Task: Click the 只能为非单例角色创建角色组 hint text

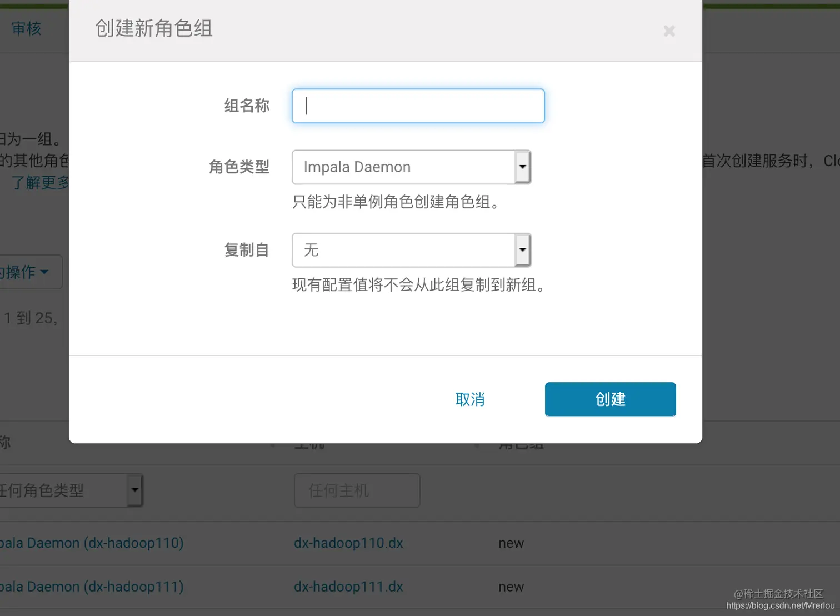Action: 397,202
